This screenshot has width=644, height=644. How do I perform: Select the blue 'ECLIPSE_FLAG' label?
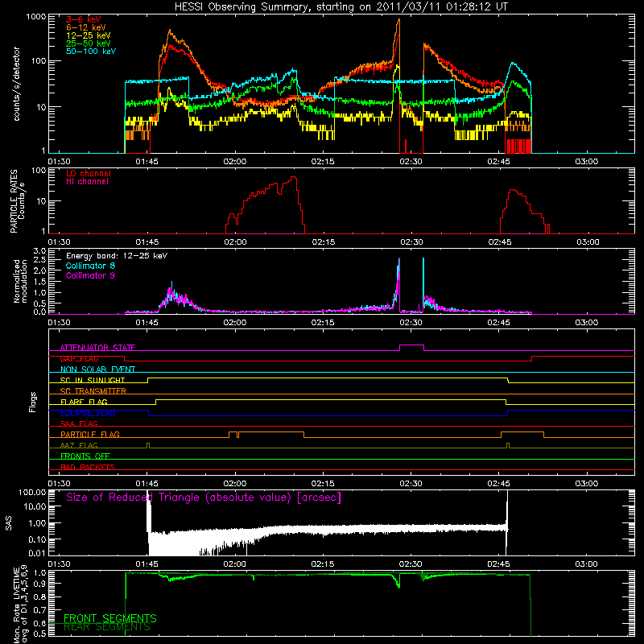(88, 413)
